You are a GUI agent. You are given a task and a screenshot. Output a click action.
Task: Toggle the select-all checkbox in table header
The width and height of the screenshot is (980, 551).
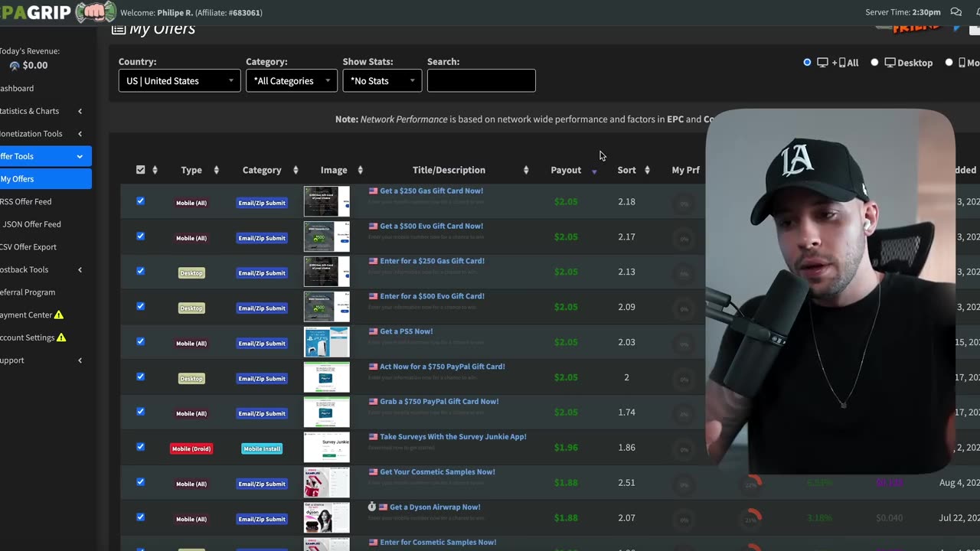click(140, 170)
